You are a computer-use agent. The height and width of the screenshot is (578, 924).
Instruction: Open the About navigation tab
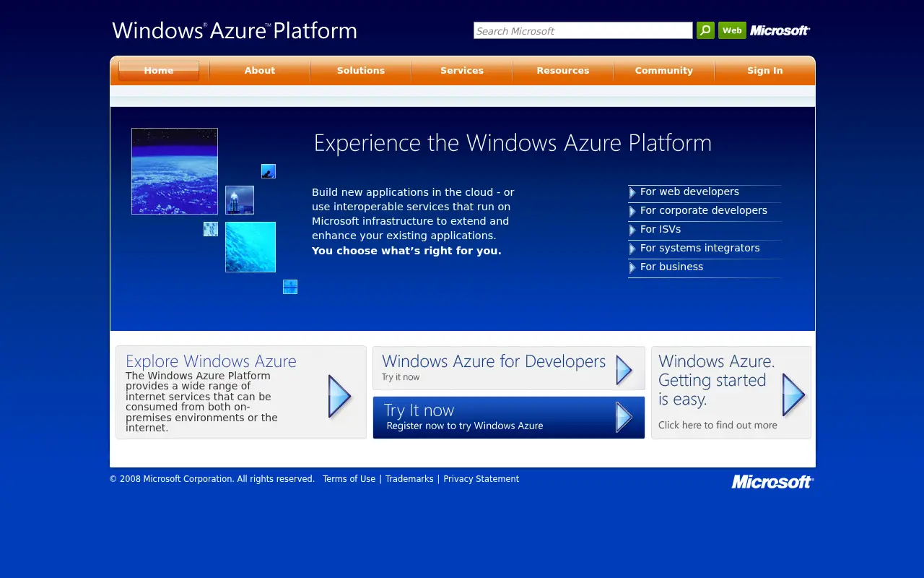coord(260,71)
